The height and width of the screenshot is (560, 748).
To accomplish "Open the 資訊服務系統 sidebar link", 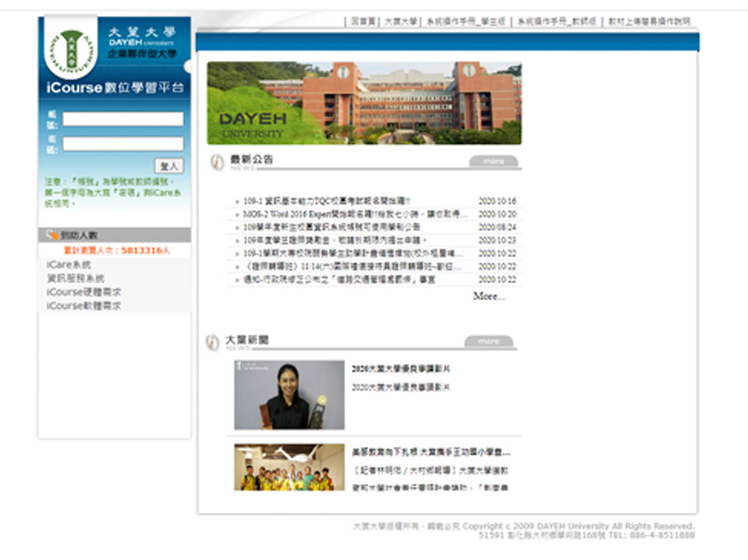I will click(x=75, y=278).
